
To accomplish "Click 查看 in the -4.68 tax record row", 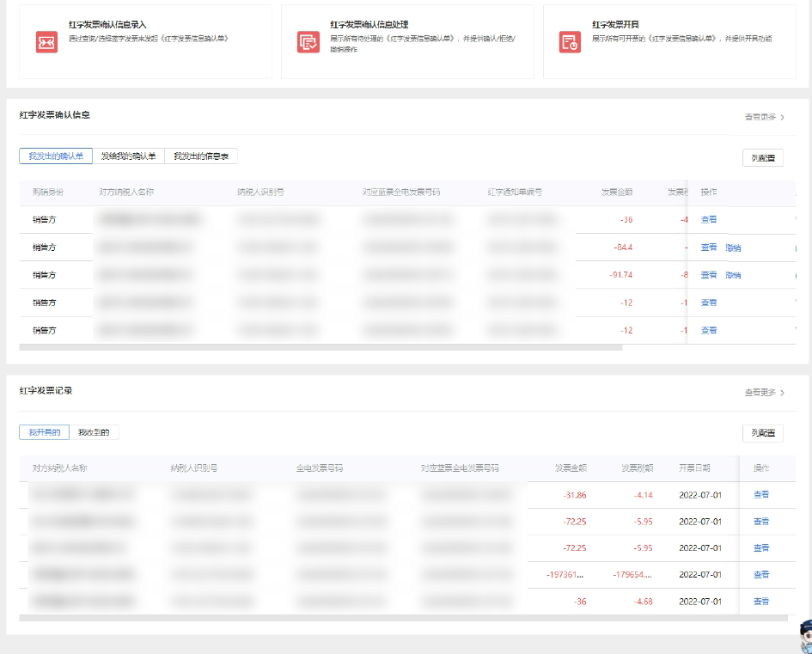I will [x=761, y=602].
